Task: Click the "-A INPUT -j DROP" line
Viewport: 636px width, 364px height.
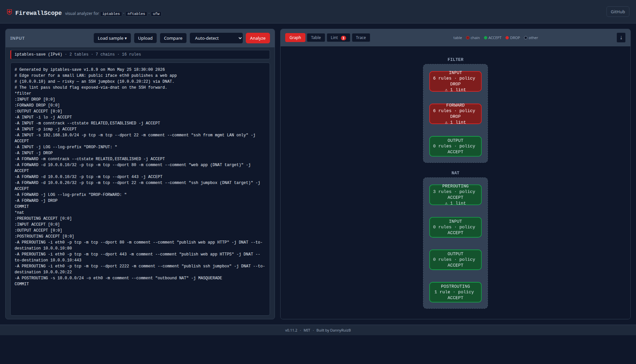Action: coord(34,153)
